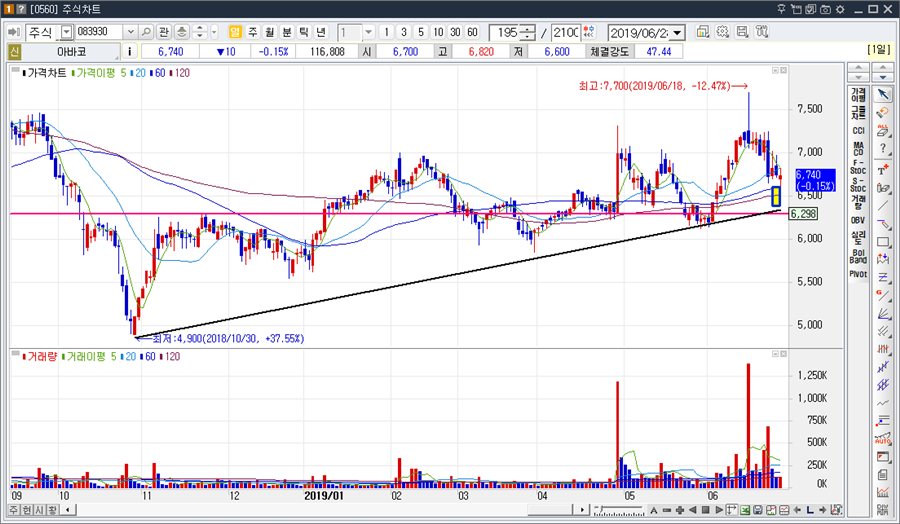
Task: Open the period interval value dropdown
Action: click(x=368, y=32)
